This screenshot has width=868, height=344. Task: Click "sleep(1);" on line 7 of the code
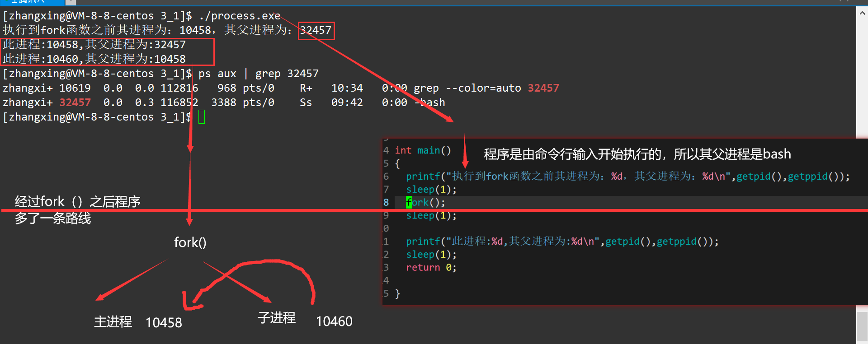[431, 189]
